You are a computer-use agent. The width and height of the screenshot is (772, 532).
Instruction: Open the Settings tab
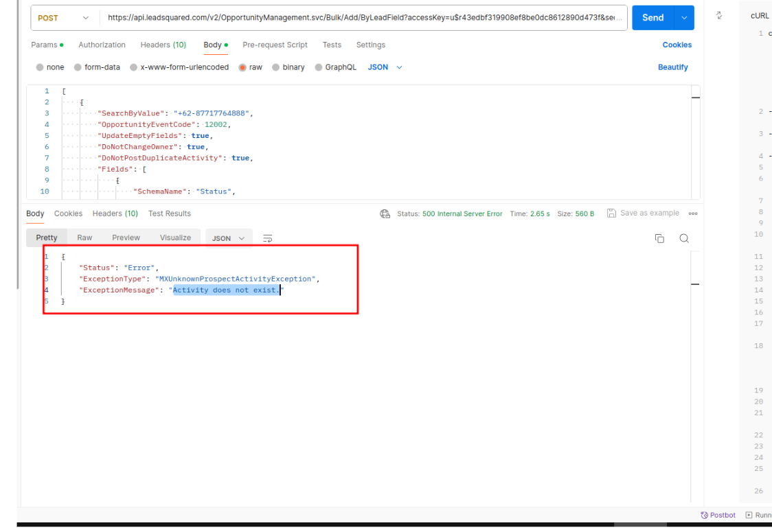click(x=371, y=45)
